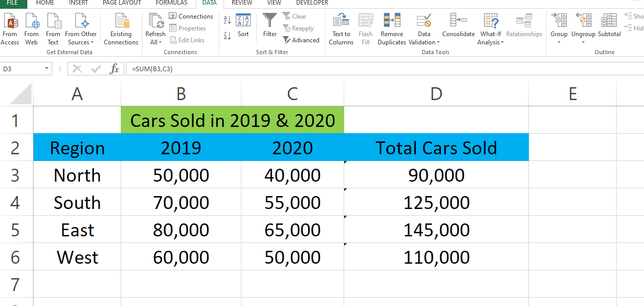Click the Text to Columns tool

point(341,28)
